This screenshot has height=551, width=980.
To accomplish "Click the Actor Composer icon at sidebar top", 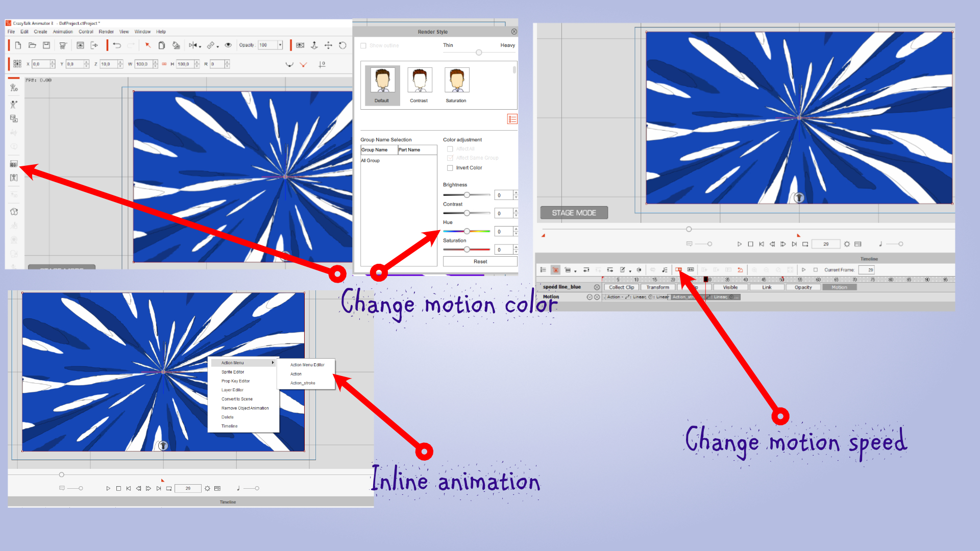I will pyautogui.click(x=14, y=88).
